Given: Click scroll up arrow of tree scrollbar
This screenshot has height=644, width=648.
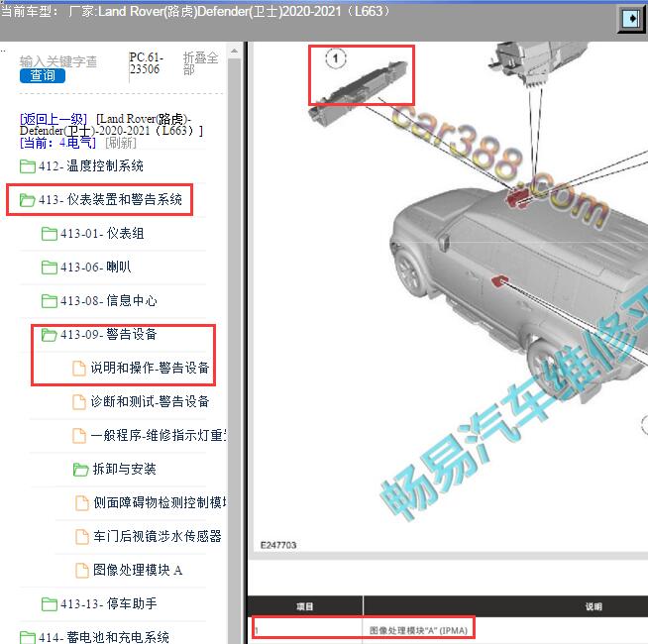Looking at the screenshot, I should coord(234,52).
